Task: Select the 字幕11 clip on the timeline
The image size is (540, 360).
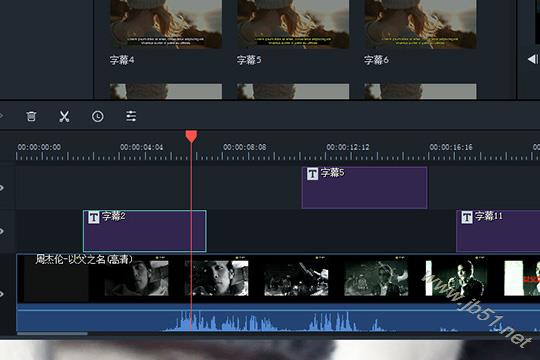Action: [x=498, y=231]
